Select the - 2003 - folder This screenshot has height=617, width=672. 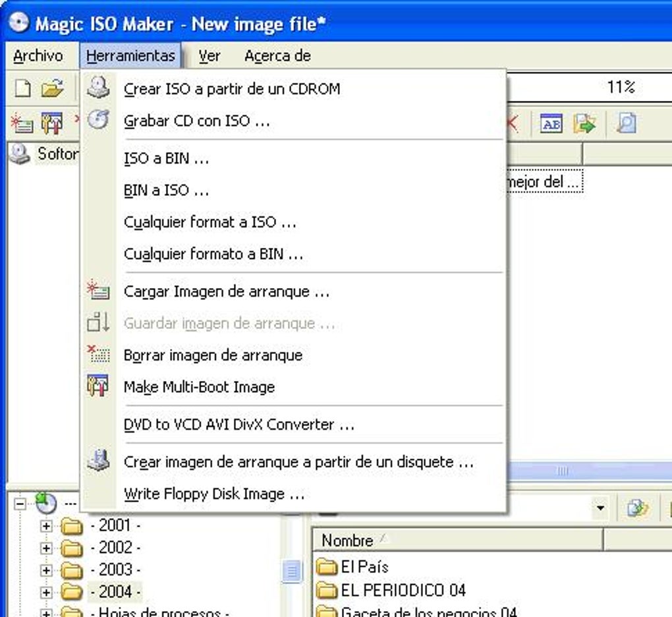[115, 570]
